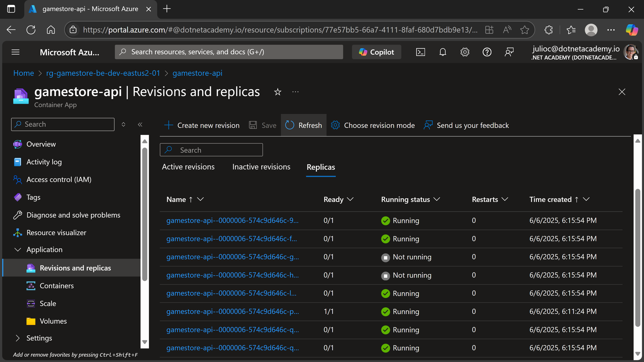
Task: Click Choose revision mode
Action: point(373,125)
